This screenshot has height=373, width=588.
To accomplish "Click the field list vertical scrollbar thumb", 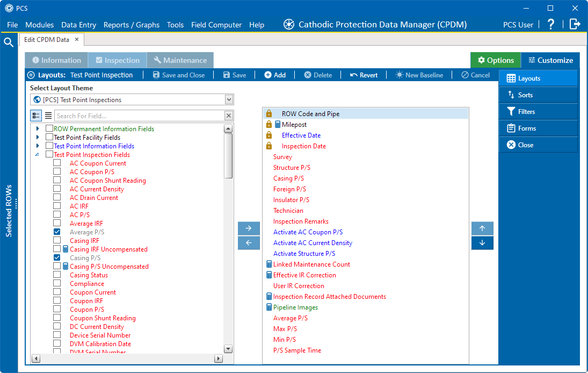I will (228, 156).
